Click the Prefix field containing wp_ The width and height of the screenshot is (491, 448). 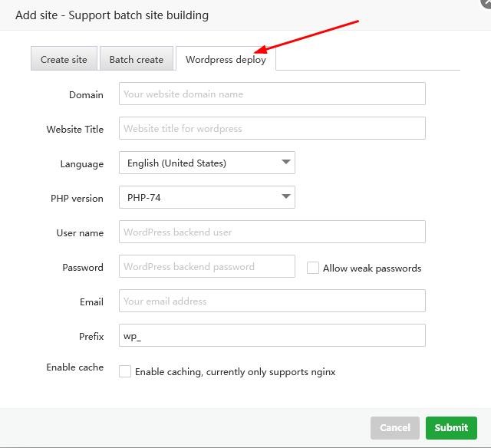tap(272, 335)
